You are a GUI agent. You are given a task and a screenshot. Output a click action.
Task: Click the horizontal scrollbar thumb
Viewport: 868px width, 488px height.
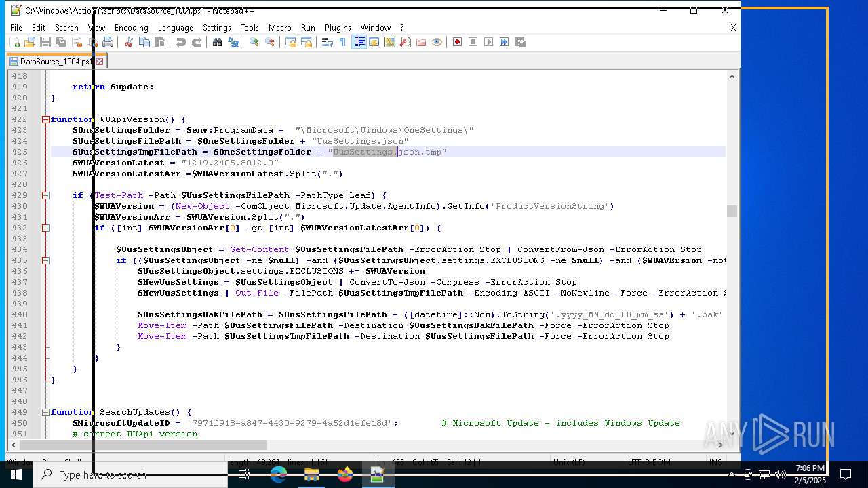tap(144, 445)
